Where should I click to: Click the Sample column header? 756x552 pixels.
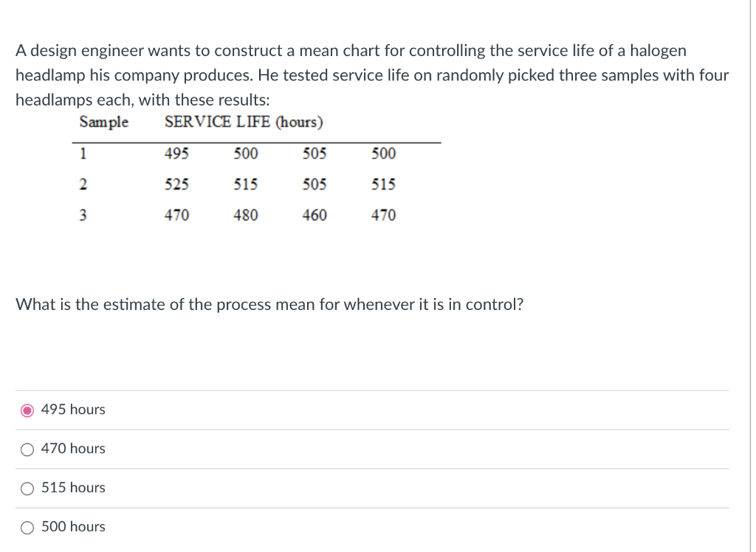click(x=103, y=123)
